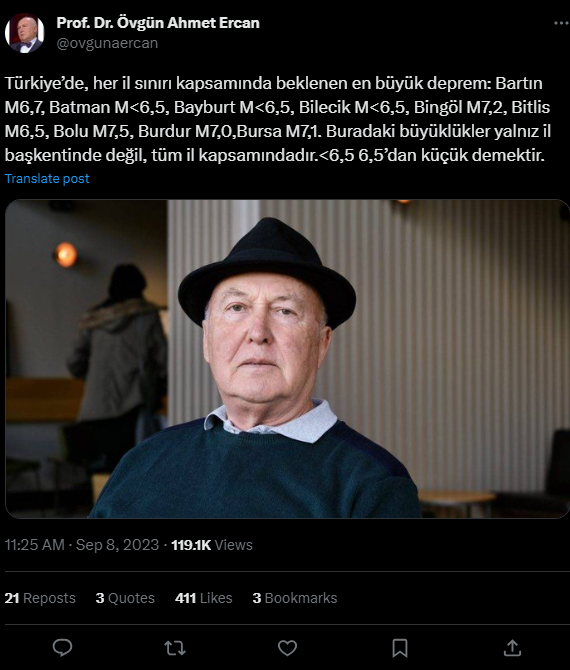The height and width of the screenshot is (670, 570).
Task: Click the word Views beside 119.1K
Action: click(x=234, y=545)
